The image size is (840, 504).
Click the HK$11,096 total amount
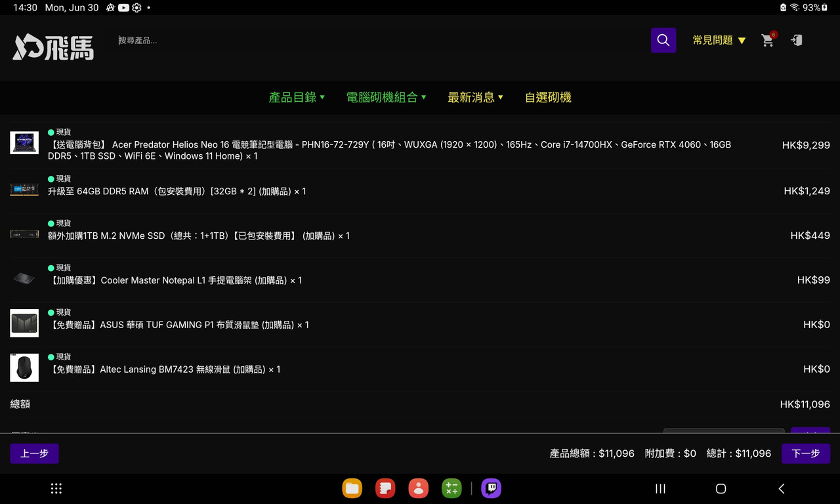[x=805, y=404]
